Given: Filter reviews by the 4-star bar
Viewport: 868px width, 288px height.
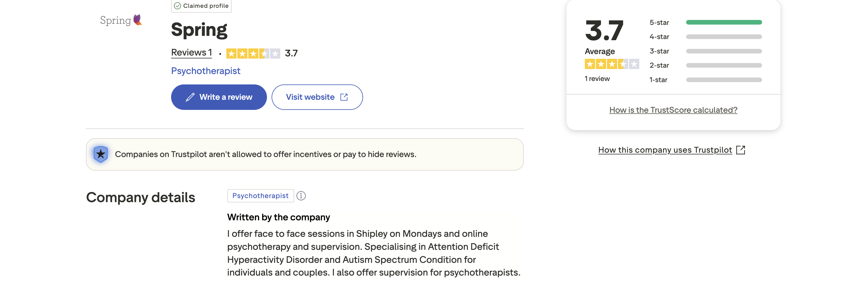Looking at the screenshot, I should [724, 37].
